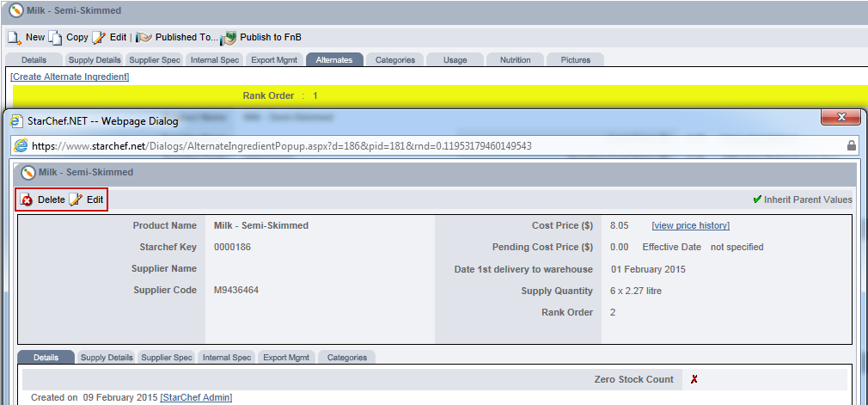
Task: Click the padlock security icon in address bar
Action: (851, 146)
